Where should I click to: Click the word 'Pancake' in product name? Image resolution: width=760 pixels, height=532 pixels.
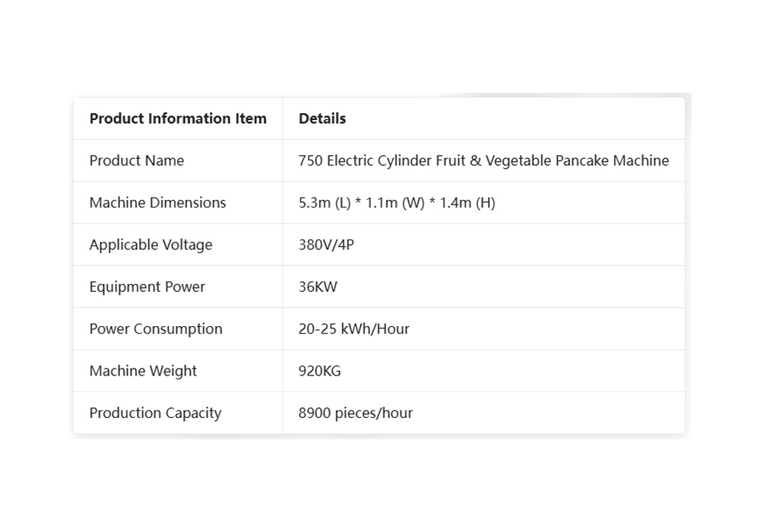[x=582, y=160]
